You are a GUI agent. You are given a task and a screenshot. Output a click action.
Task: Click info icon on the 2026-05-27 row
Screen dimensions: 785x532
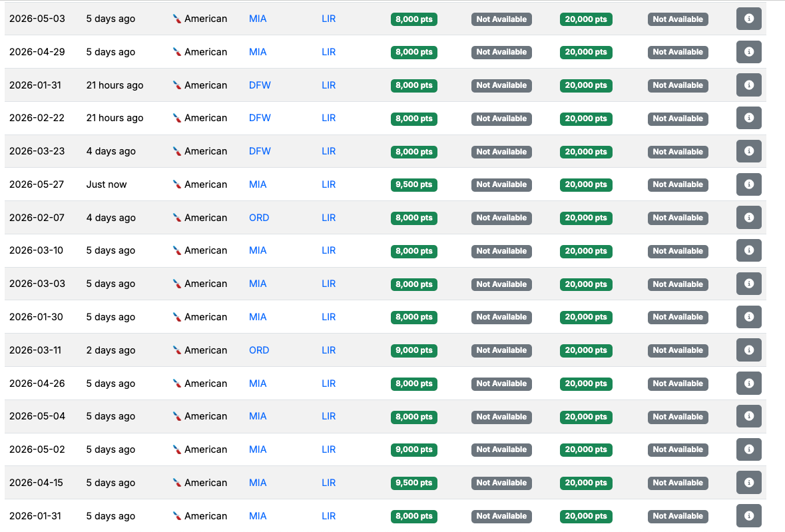pos(748,184)
